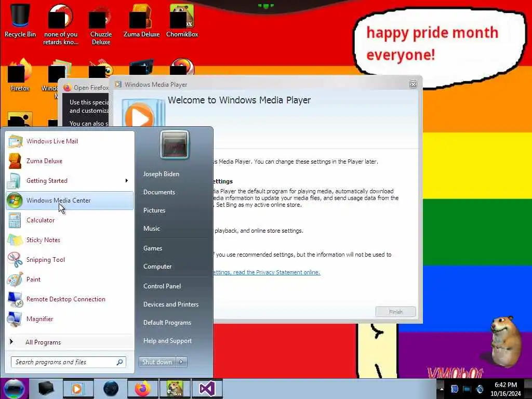The height and width of the screenshot is (399, 532).
Task: Open Computer from the Start menu
Action: tap(157, 267)
